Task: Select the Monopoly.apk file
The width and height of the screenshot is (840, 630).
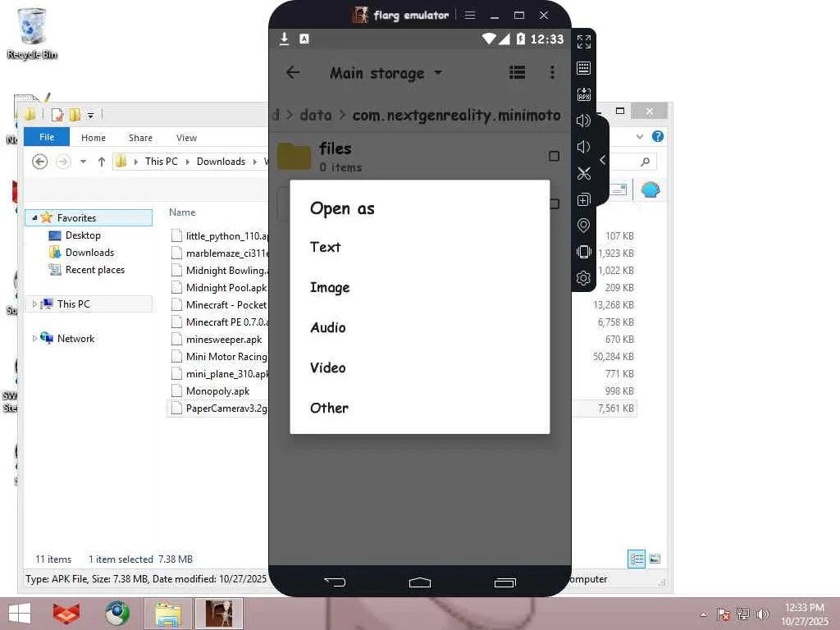Action: [x=217, y=391]
